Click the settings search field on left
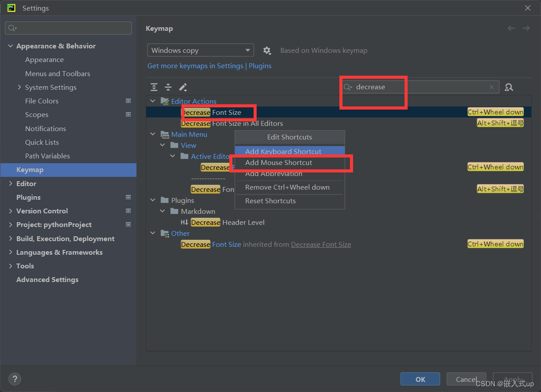 pos(68,28)
